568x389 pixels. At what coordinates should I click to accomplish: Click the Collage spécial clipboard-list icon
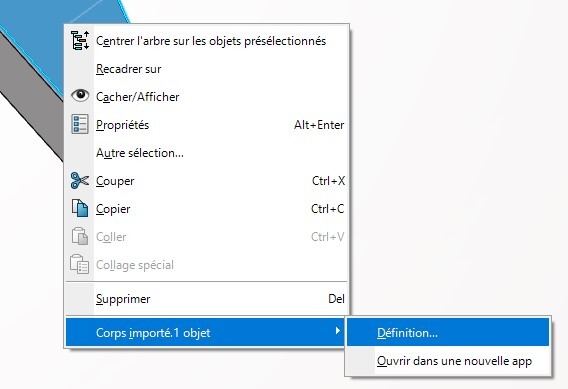80,264
